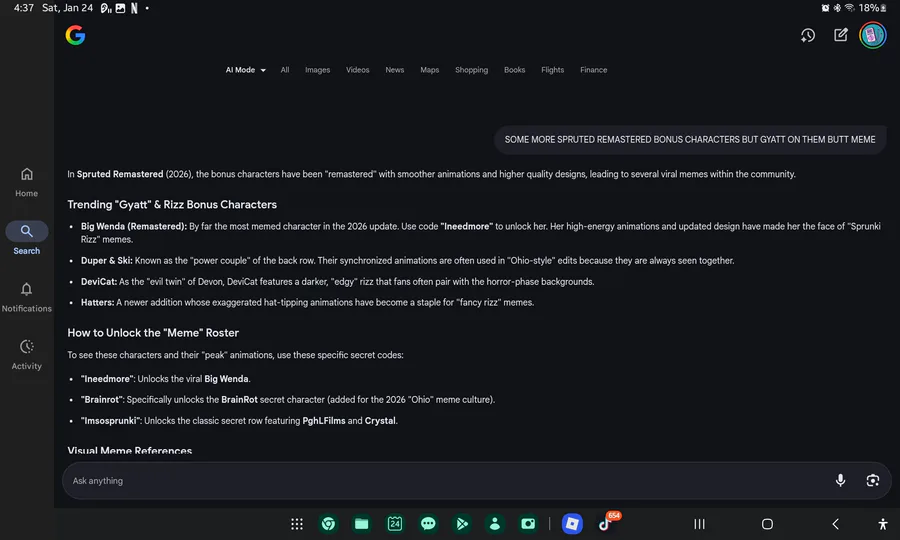Viewport: 900px width, 540px height.
Task: Expand the AI Mode dropdown
Action: [x=246, y=70]
